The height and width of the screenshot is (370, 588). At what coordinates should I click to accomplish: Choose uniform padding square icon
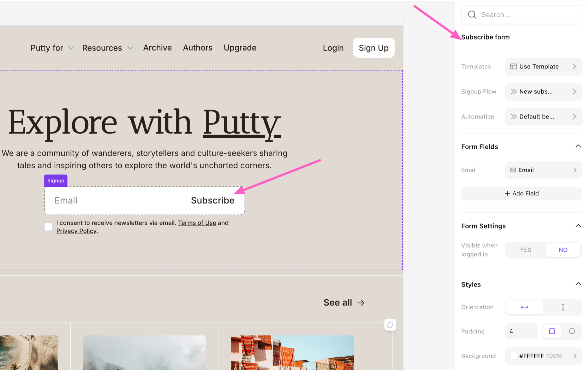(552, 331)
